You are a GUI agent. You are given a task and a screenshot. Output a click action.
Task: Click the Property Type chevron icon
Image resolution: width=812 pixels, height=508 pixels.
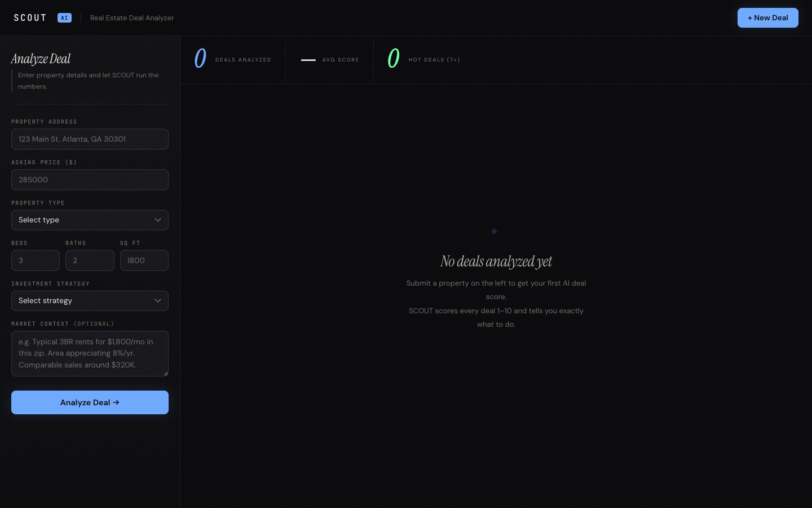pos(158,220)
